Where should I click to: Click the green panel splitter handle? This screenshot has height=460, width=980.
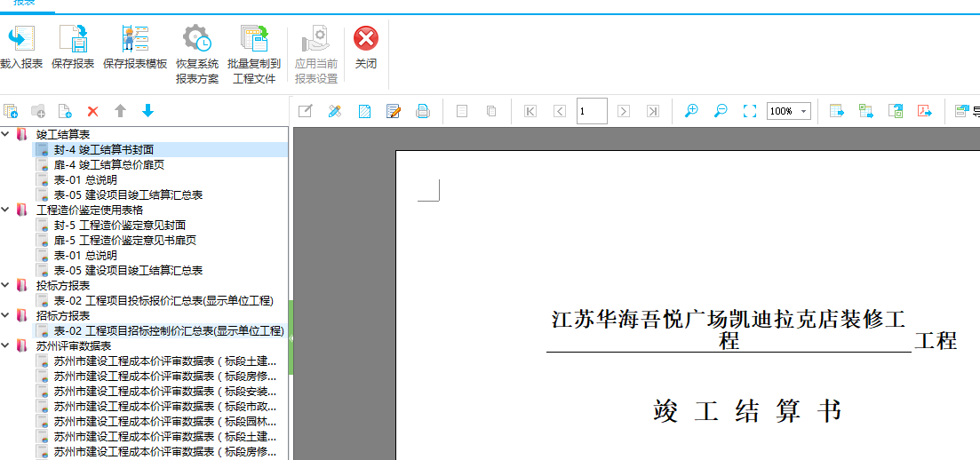291,337
